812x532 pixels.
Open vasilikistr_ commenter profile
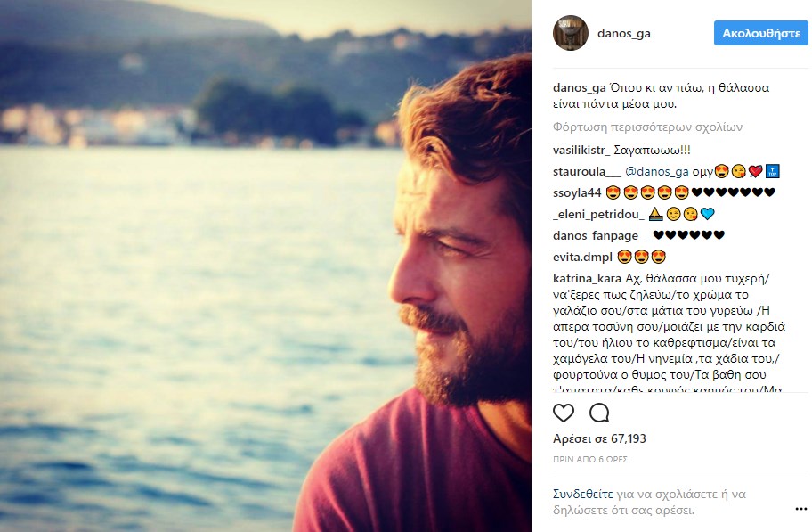tap(581, 151)
